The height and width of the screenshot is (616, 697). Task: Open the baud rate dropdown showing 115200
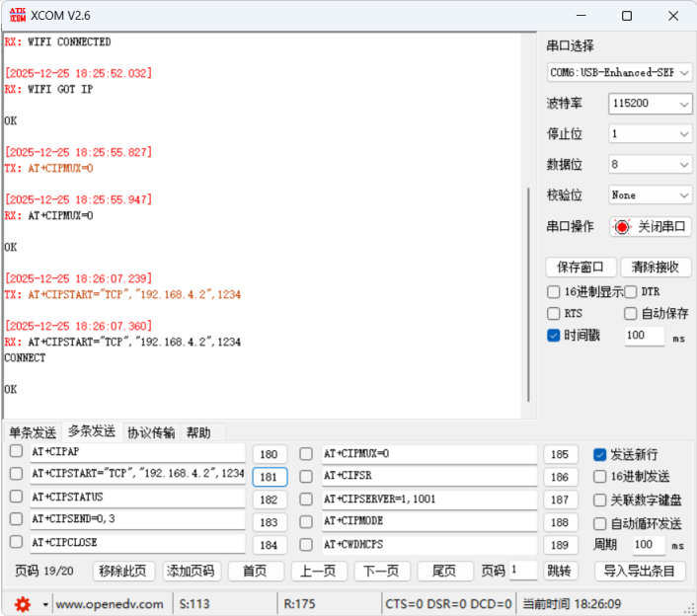pos(650,104)
